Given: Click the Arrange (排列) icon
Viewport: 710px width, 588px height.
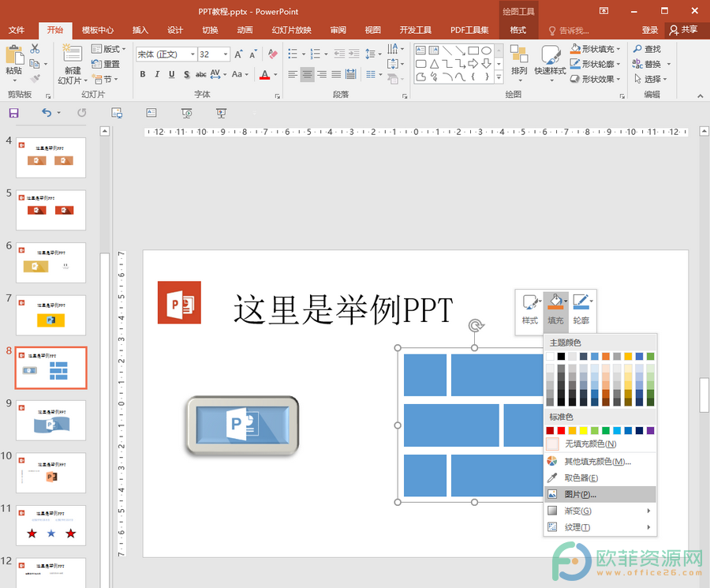Looking at the screenshot, I should pyautogui.click(x=519, y=54).
